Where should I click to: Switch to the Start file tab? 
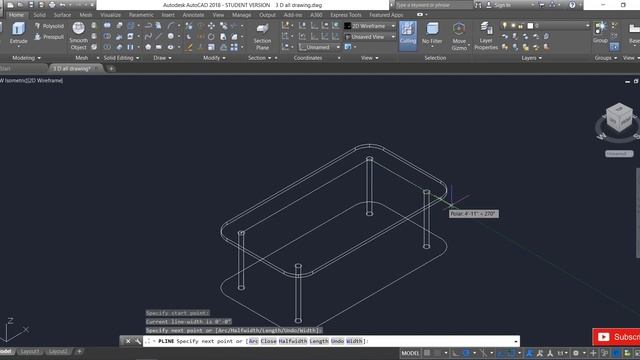tap(6, 69)
